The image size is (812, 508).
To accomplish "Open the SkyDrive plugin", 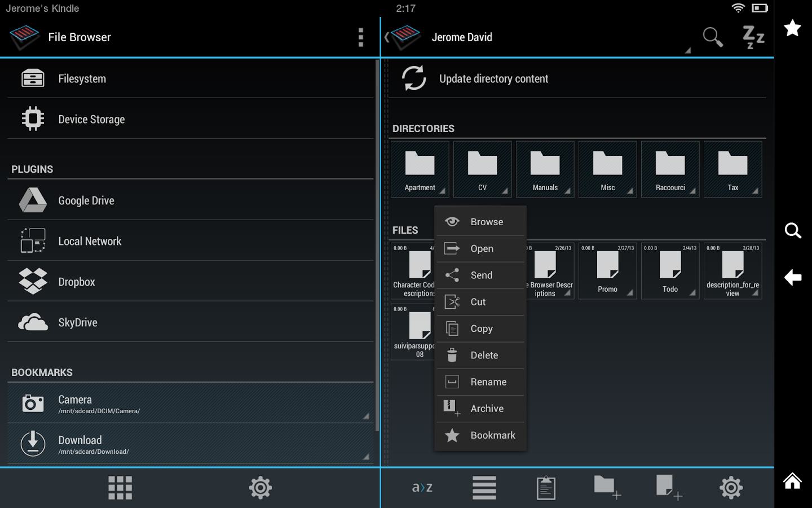I will pyautogui.click(x=191, y=322).
